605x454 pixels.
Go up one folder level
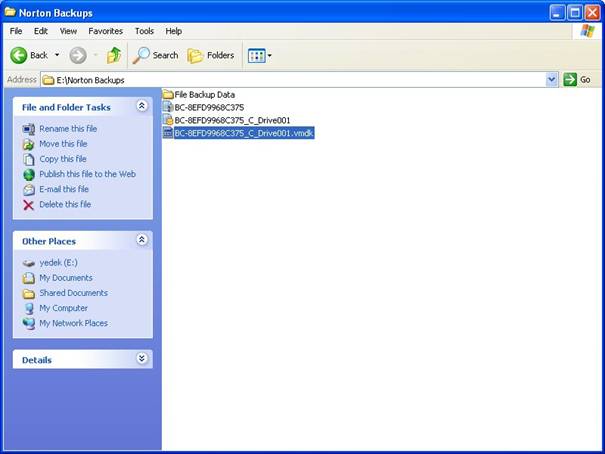[x=114, y=56]
